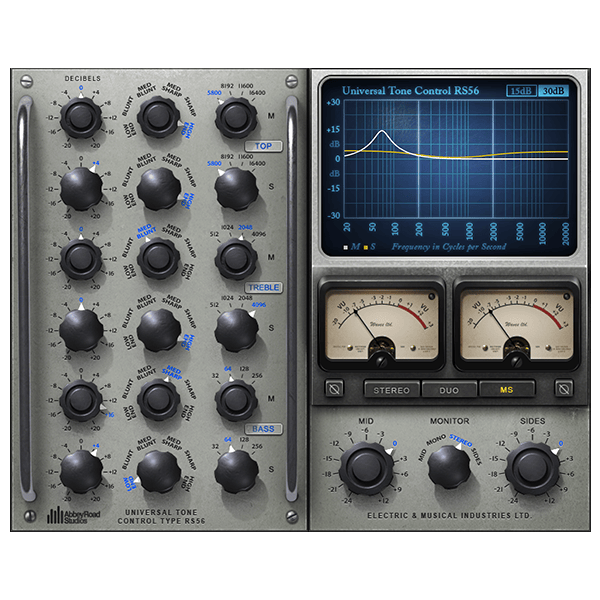Click Frequency in Cycles per Second text

click(x=448, y=247)
